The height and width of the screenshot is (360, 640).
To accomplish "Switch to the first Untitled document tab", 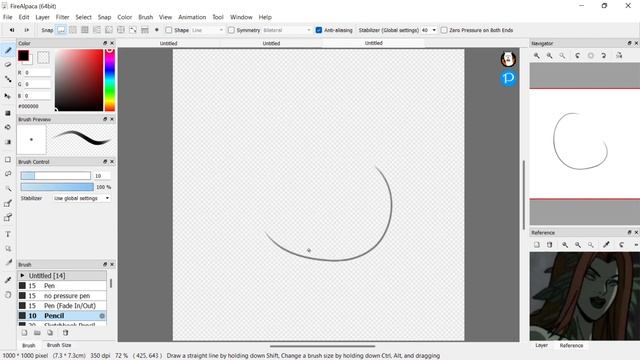I will (x=169, y=43).
